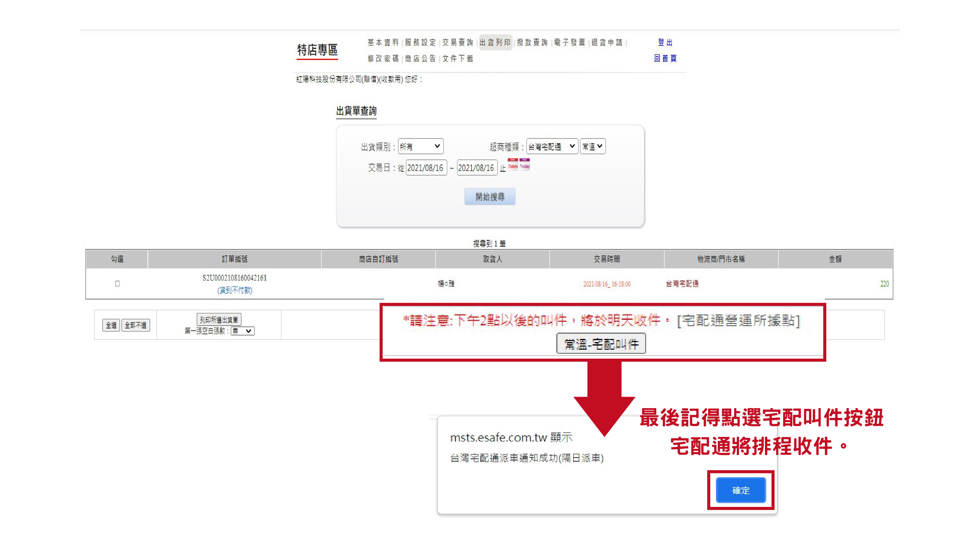Click the 勾選 column header
Screen dimensions: 980x538
click(x=117, y=259)
